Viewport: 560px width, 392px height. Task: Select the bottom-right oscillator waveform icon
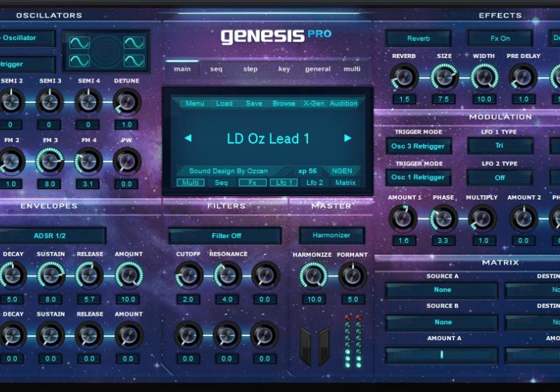(x=134, y=61)
